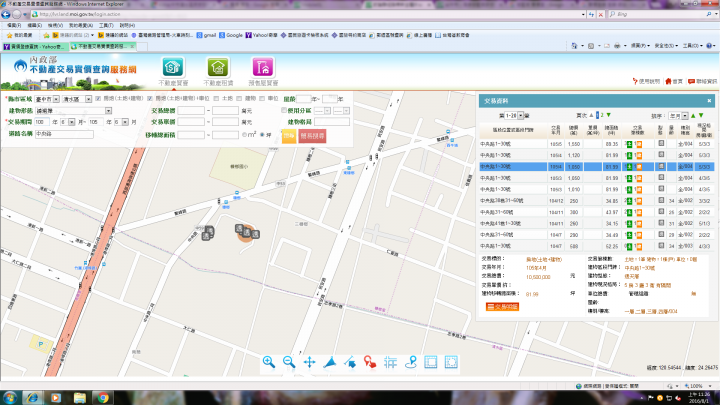Select the map pin location tool
Image resolution: width=720 pixels, height=405 pixels.
click(x=411, y=362)
